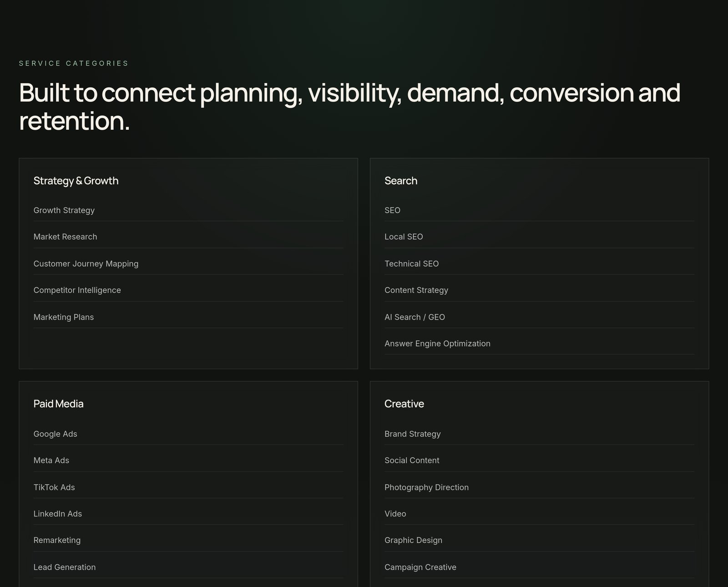Select the SEO item under Search
The image size is (728, 587).
[539, 210]
